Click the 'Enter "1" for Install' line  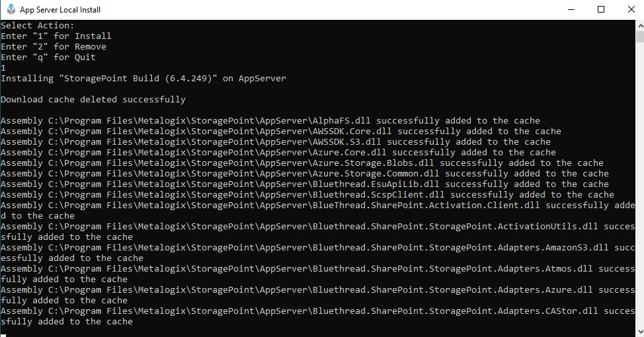56,36
